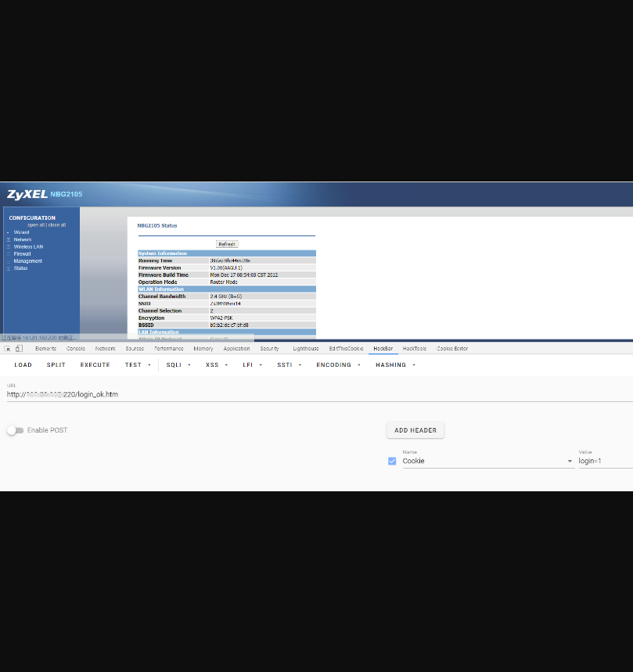Open the HASHING dropdown menu
This screenshot has height=672, width=633.
[x=395, y=365]
